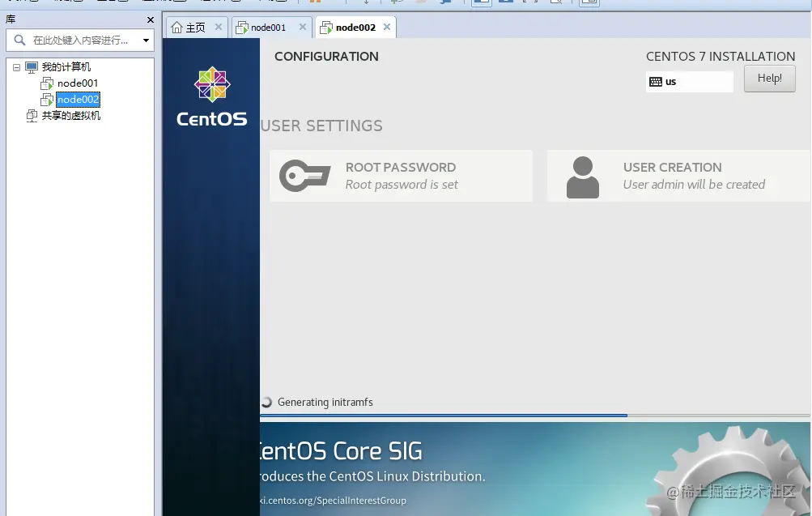The width and height of the screenshot is (812, 516).
Task: Select node001 in the library tree
Action: click(78, 83)
